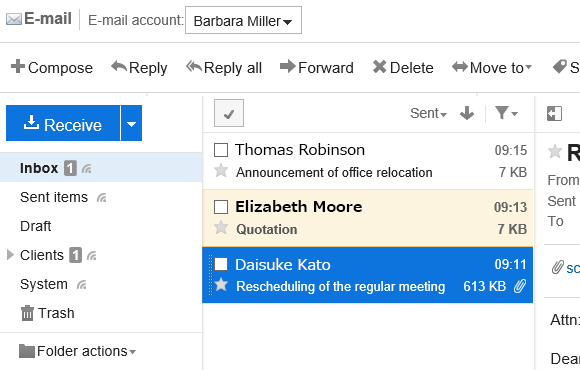
Task: Delete the selected e-mail
Action: point(403,68)
